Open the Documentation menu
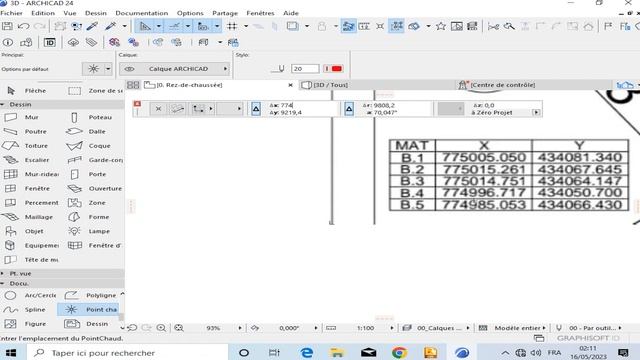 tap(142, 13)
